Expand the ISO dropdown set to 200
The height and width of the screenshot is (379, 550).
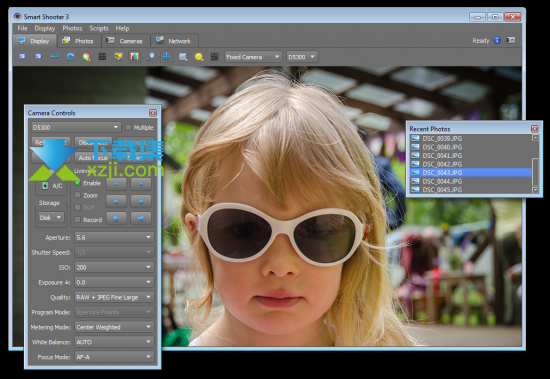pos(114,267)
